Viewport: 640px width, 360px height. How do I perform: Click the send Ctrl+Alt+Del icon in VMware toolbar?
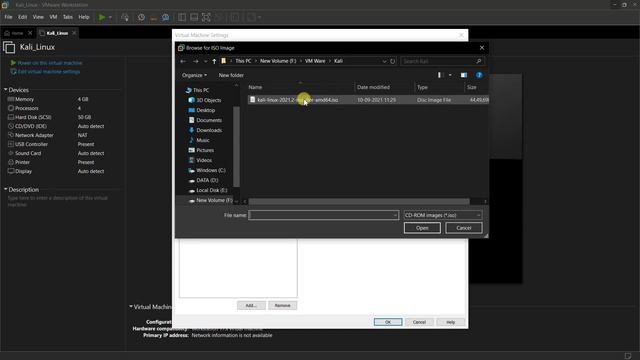click(x=125, y=17)
